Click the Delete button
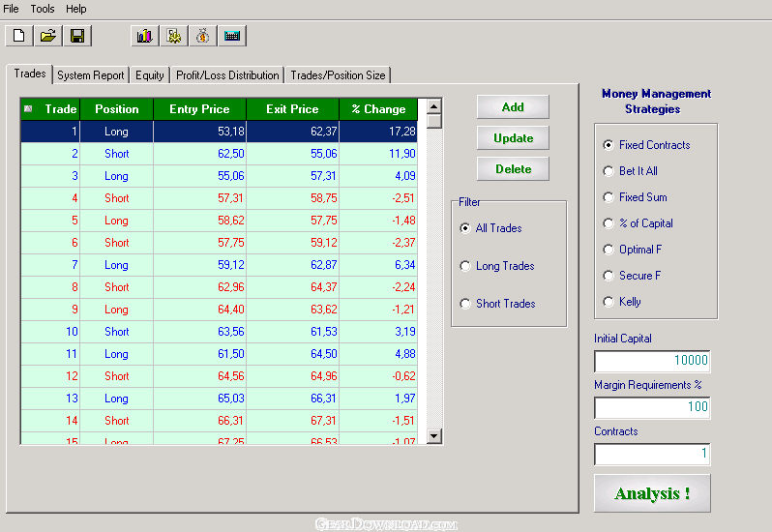The image size is (772, 532). point(513,169)
